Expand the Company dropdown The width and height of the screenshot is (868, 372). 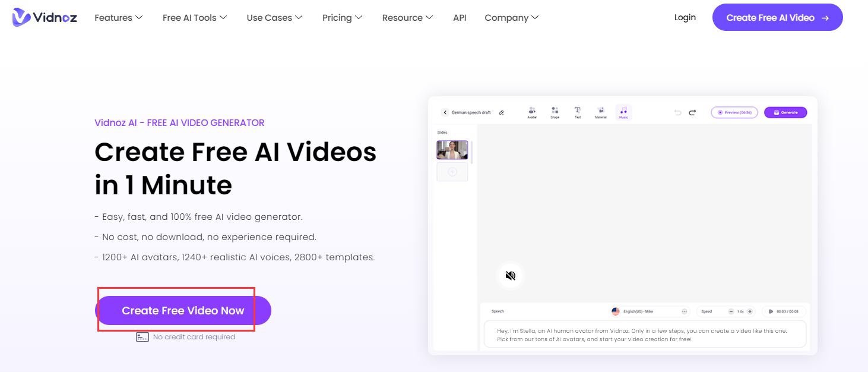[512, 18]
